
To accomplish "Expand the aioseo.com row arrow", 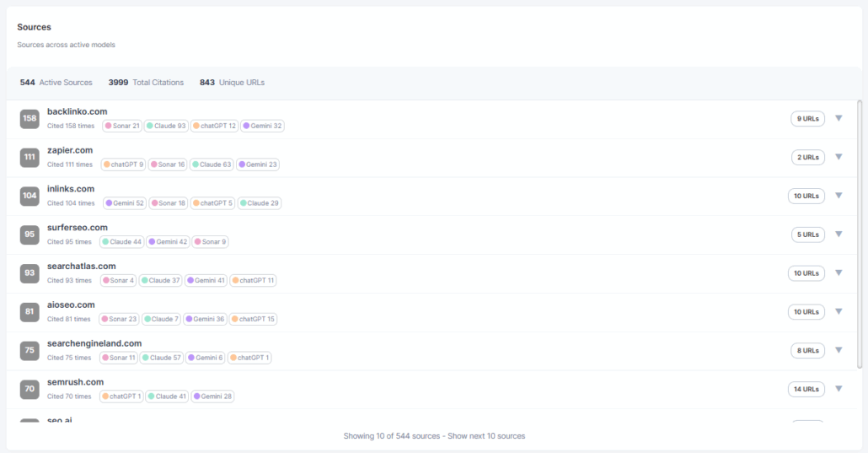I will pos(839,311).
